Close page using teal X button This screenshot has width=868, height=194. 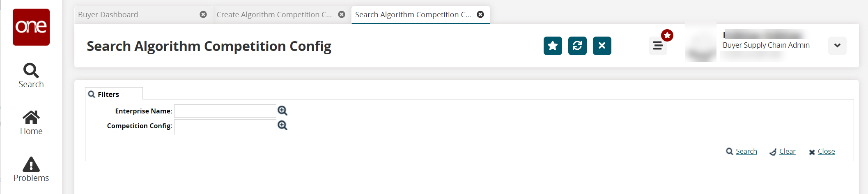point(602,46)
